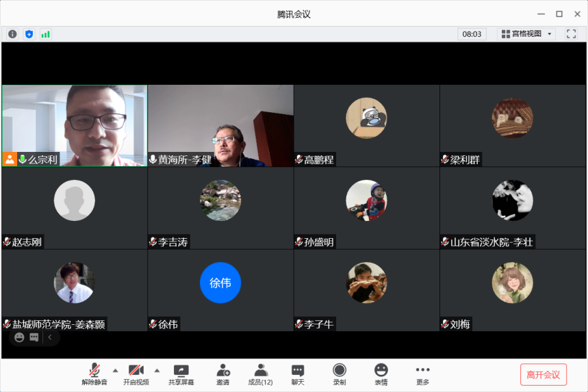Click 刘梅 cartoon avatar

click(x=513, y=283)
